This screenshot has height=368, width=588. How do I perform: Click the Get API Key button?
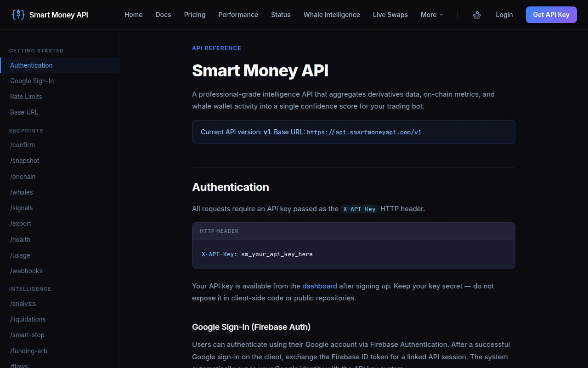pos(551,15)
